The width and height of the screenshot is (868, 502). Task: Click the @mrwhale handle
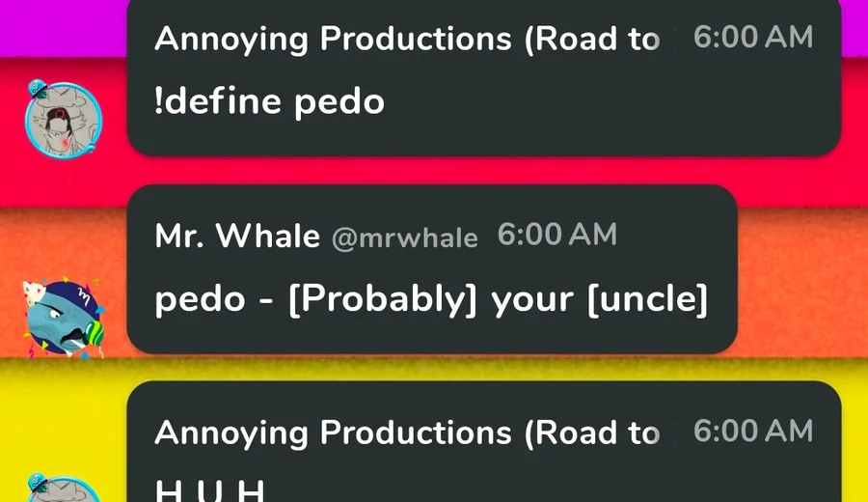click(404, 237)
